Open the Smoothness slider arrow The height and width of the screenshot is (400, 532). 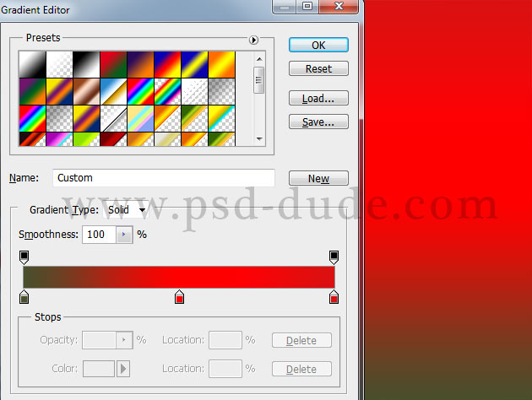pos(124,235)
